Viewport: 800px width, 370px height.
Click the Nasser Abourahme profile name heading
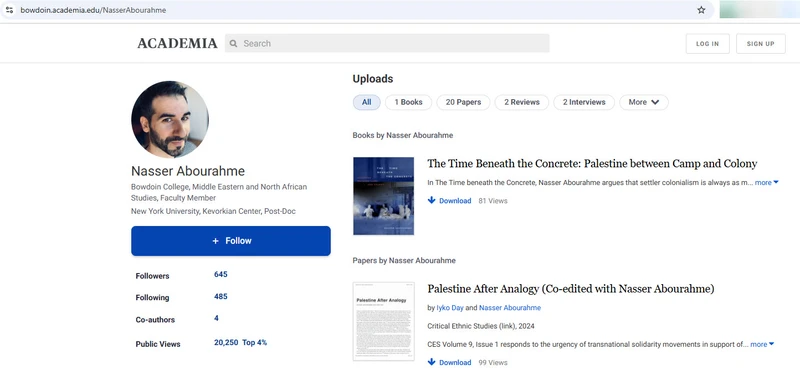(188, 171)
